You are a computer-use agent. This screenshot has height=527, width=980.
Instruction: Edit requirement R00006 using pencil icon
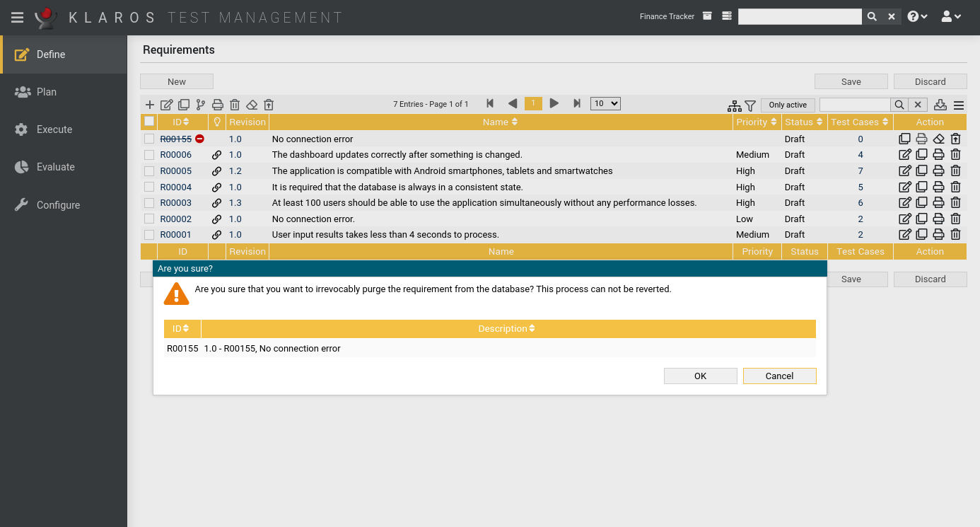(x=904, y=155)
